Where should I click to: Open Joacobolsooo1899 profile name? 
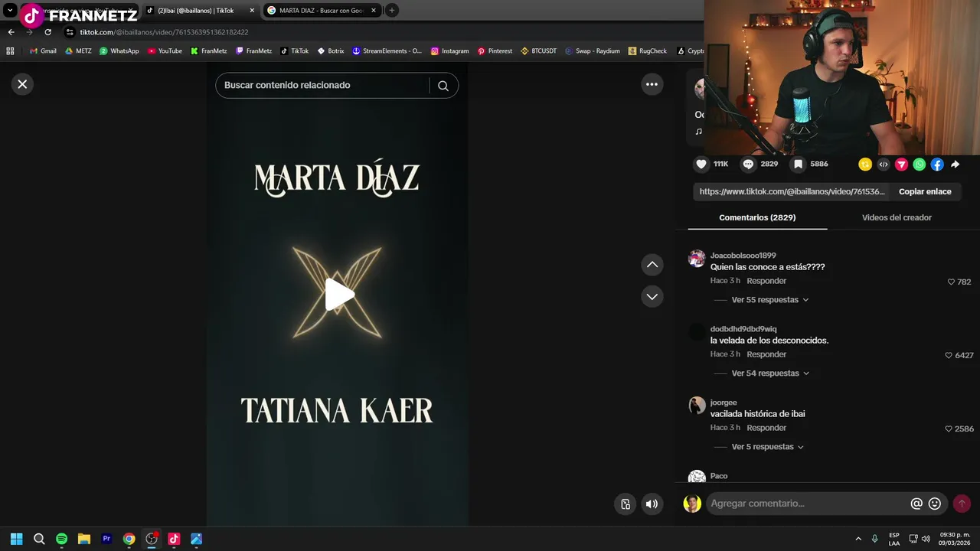click(x=743, y=256)
